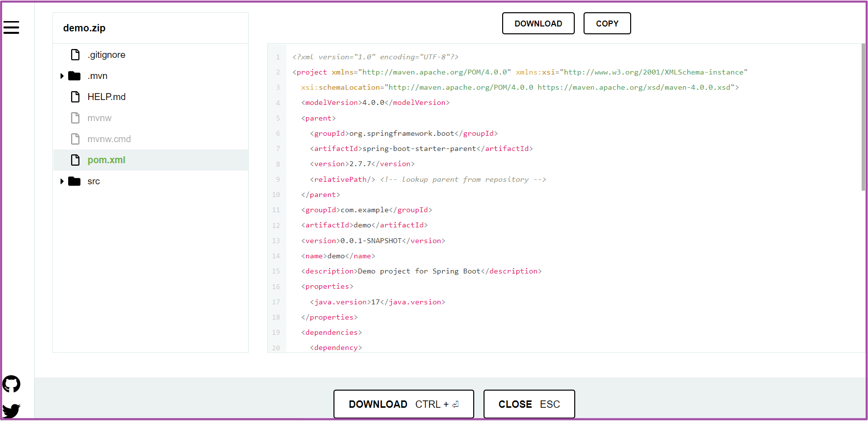Click the .mvn folder icon
This screenshot has width=868, height=421.
75,75
